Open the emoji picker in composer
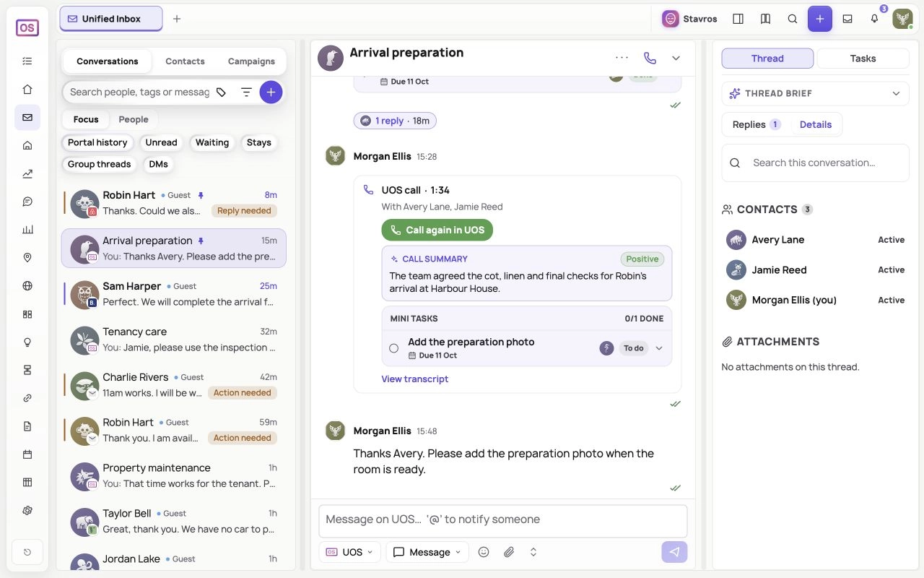 pyautogui.click(x=484, y=552)
